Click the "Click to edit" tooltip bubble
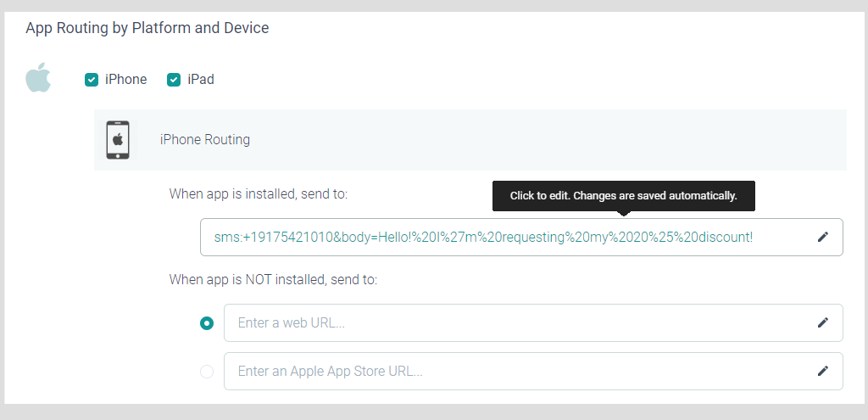Screen dimensions: 868x420 click(623, 196)
